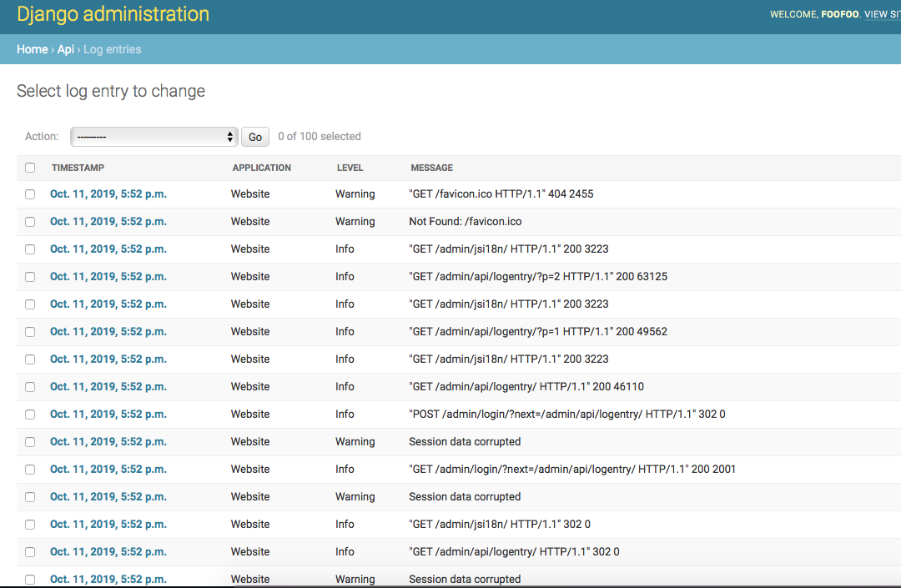
Task: Click the Website cell of the 200 46110 row
Action: (250, 387)
